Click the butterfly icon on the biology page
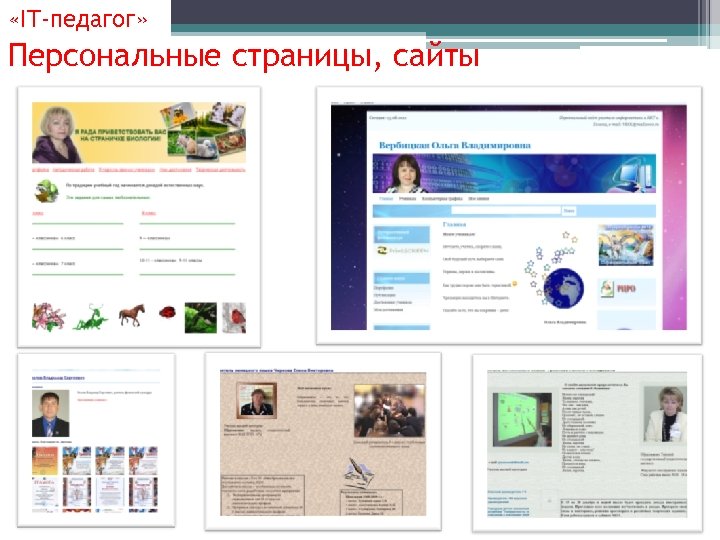This screenshot has height=540, width=720. [47, 191]
